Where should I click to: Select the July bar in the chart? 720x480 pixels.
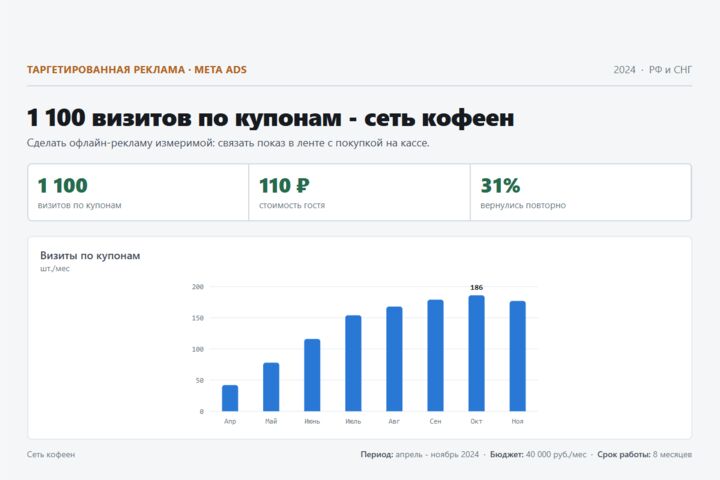[353, 363]
